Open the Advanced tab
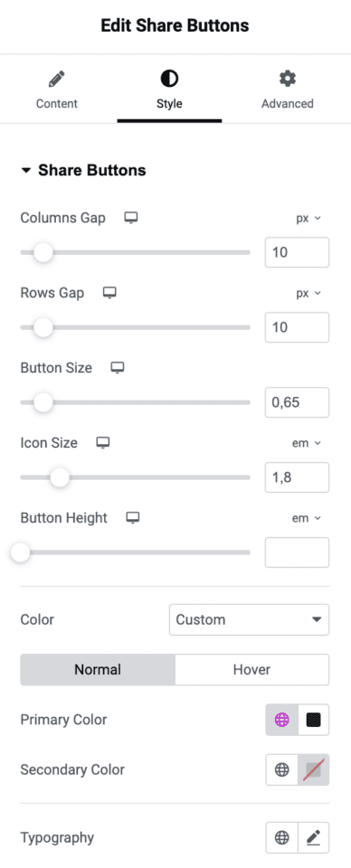 (288, 90)
